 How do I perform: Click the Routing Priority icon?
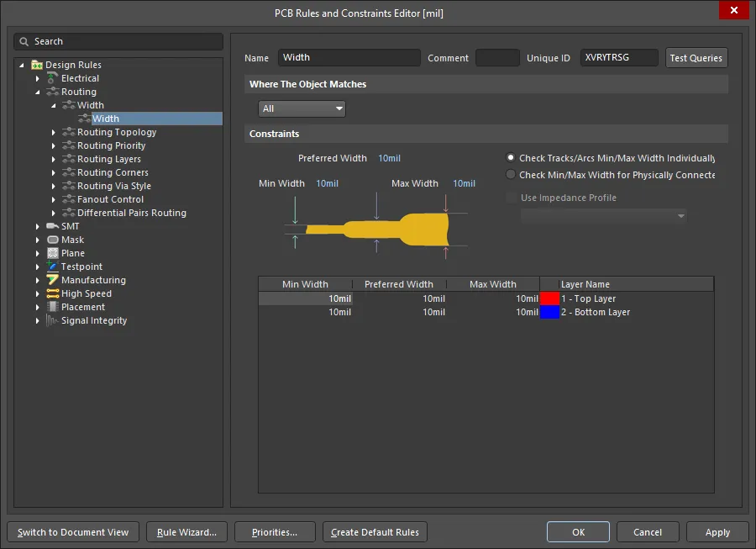point(69,145)
